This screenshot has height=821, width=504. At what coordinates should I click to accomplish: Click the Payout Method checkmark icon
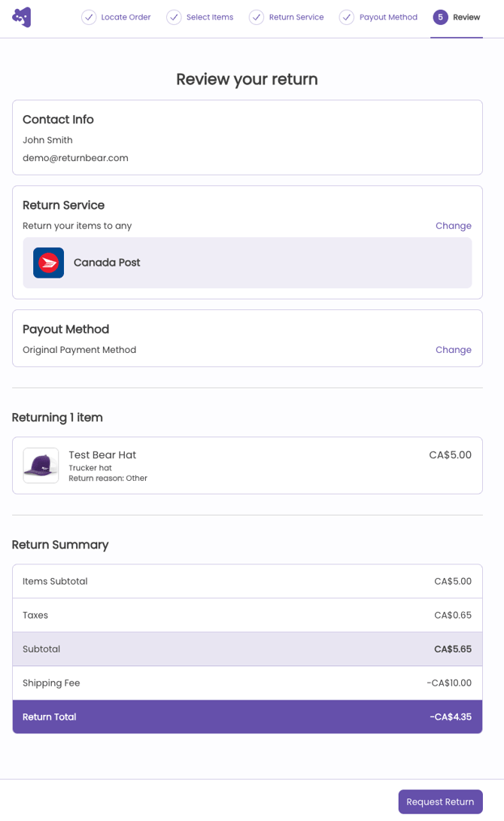(347, 17)
